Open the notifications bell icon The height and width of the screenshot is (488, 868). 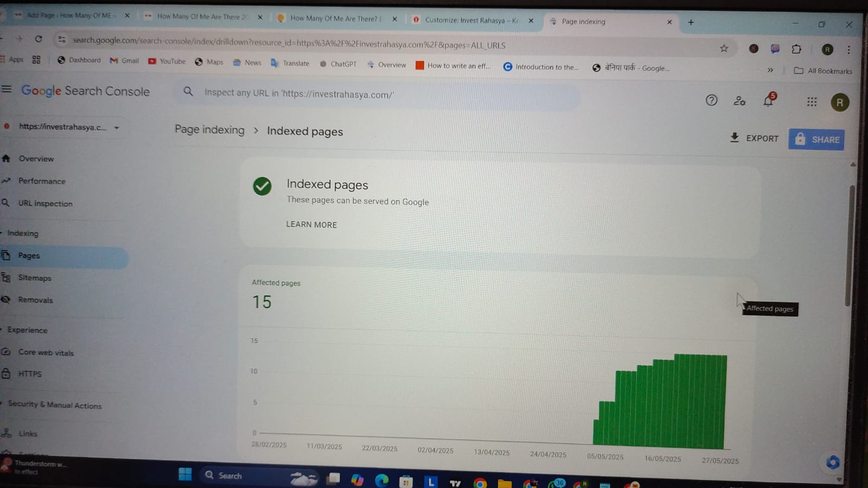[769, 100]
